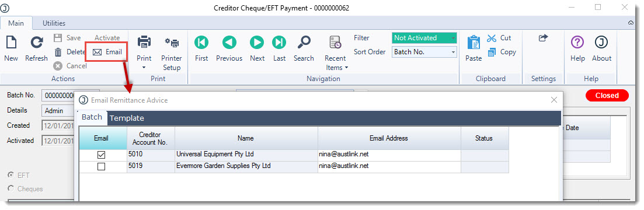Screen dimensions: 644x210
Task: Uncheck Email for Universal Equipment Pty Ltd
Action: click(101, 155)
